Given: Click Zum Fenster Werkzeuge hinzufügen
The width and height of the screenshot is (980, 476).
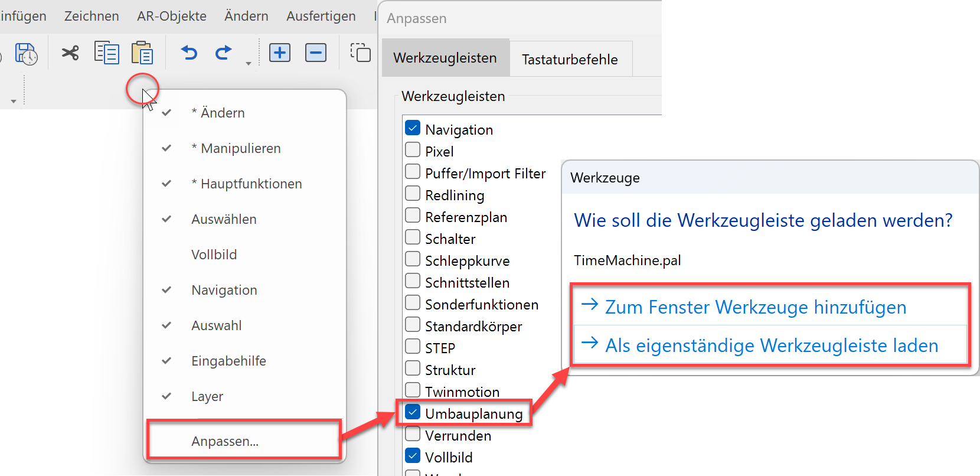Looking at the screenshot, I should [756, 307].
